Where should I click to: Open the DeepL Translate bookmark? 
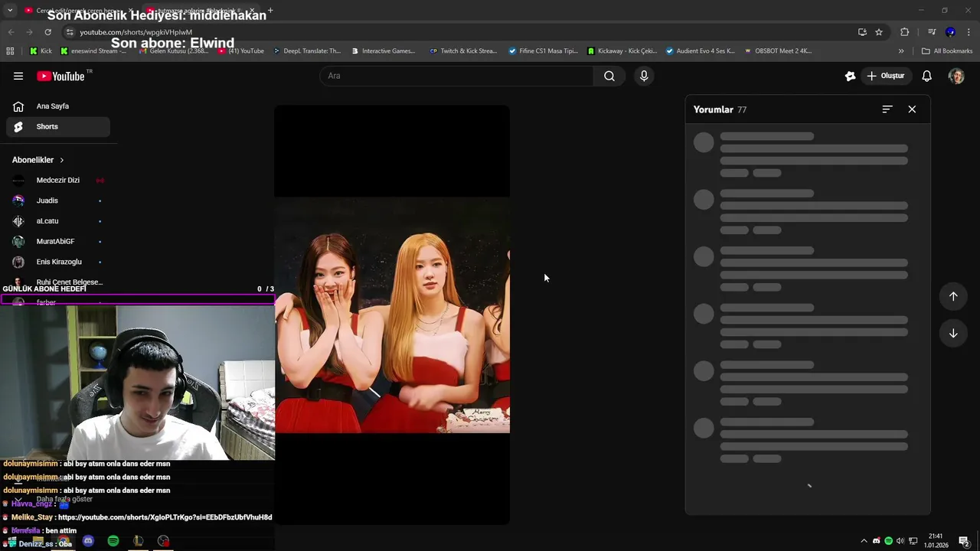click(307, 51)
